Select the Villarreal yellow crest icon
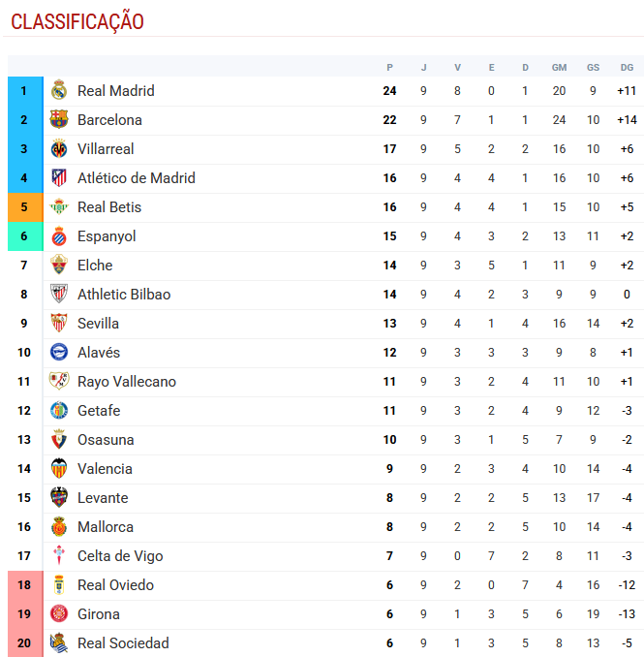Image resolution: width=644 pixels, height=657 pixels. tap(59, 149)
